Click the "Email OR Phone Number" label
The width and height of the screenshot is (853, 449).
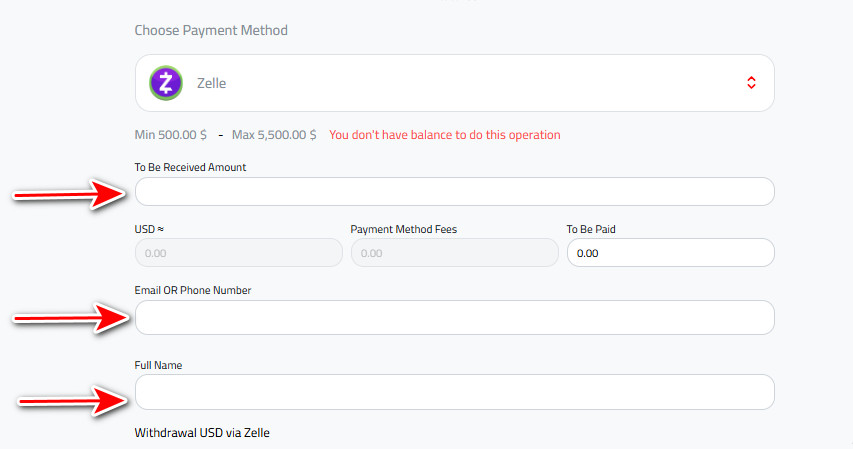(193, 290)
